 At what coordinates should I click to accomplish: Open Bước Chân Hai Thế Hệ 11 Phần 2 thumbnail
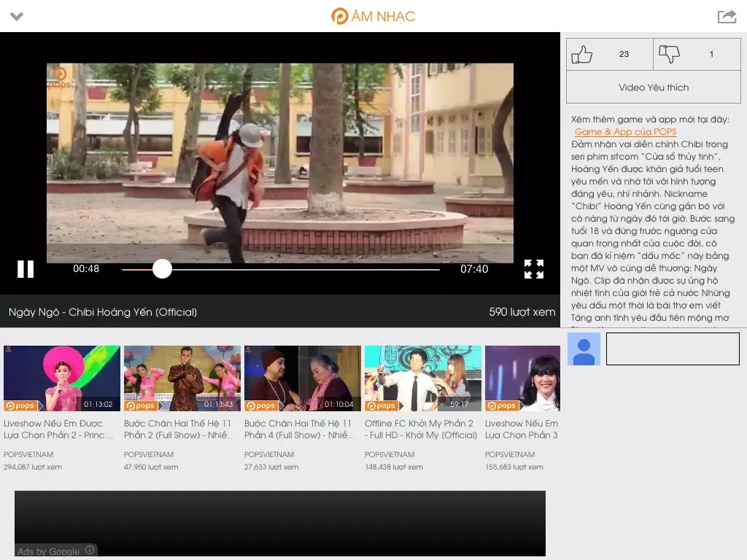(182, 378)
